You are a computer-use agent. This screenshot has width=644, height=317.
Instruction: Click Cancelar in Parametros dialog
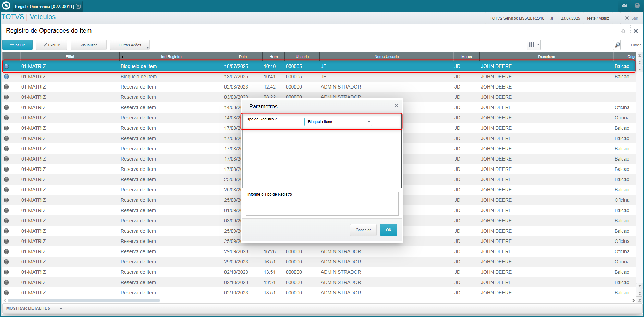pos(363,230)
